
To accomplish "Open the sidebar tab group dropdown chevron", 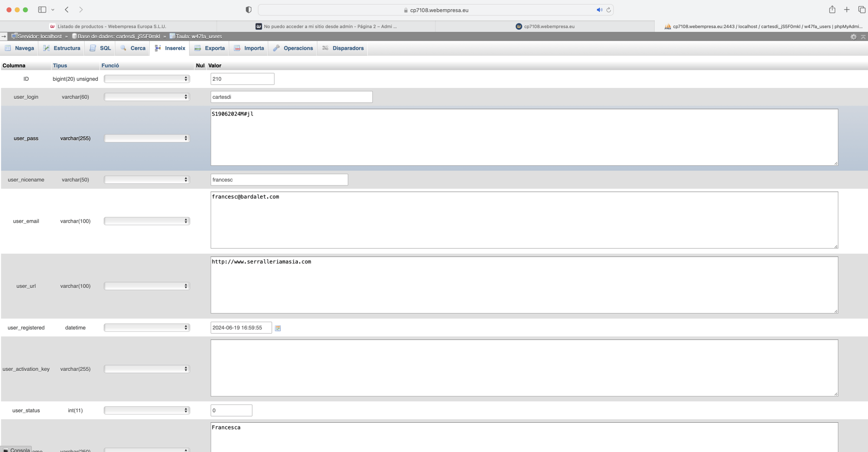I will [x=53, y=10].
